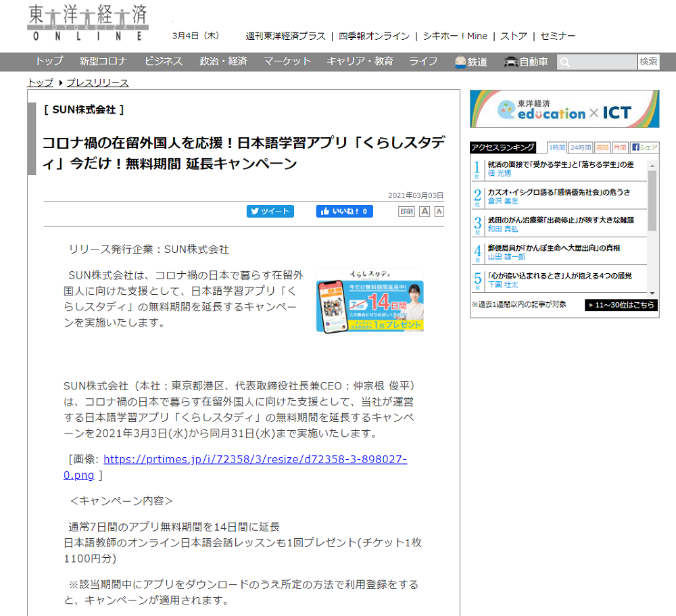Viewport: 676px width, 616px height.
Task: Open the シキホー！Mine header link
Action: 455,37
